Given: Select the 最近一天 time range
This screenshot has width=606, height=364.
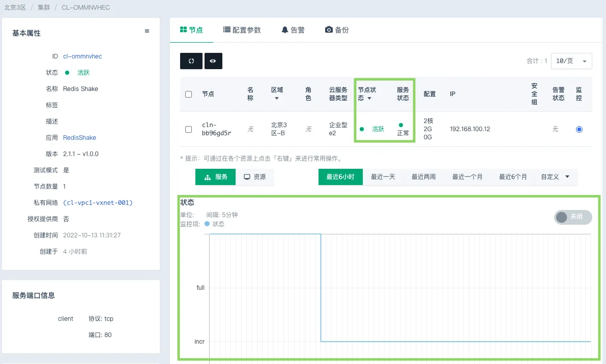Looking at the screenshot, I should click(383, 177).
